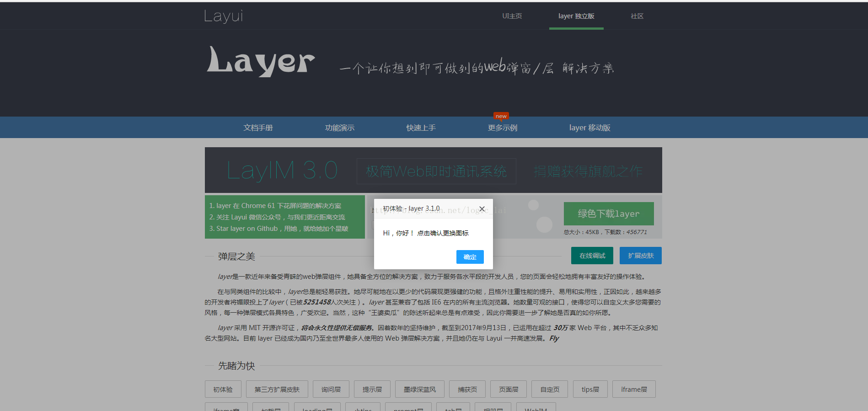Run the 页面层 demo button
The image size is (868, 411).
tap(509, 389)
